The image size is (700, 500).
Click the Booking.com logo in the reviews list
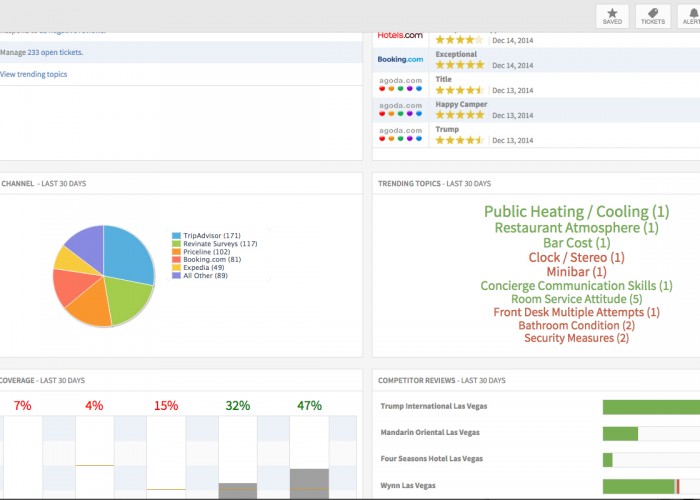400,59
